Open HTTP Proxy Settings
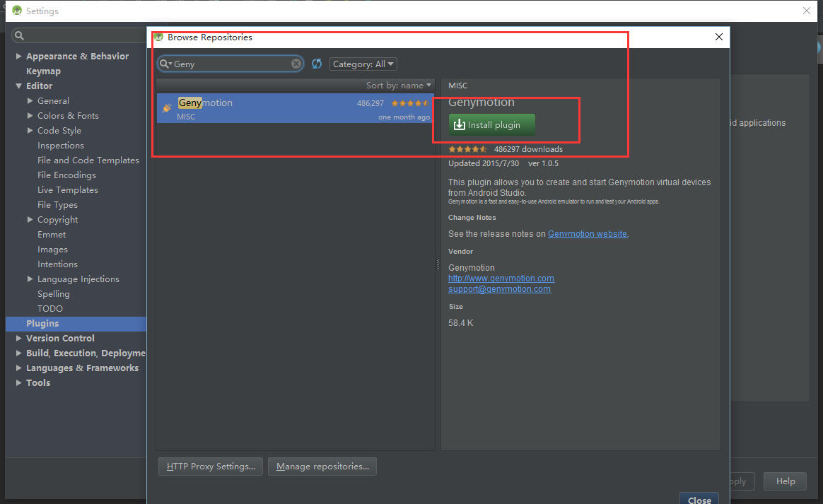 211,467
